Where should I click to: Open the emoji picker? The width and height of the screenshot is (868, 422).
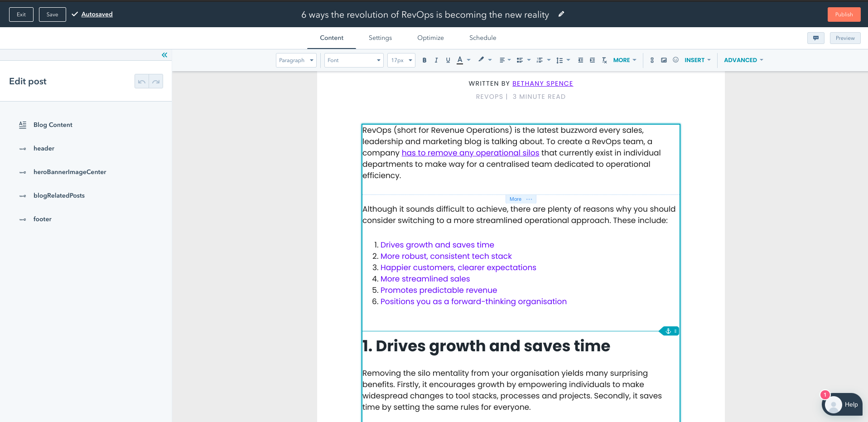[x=675, y=60]
